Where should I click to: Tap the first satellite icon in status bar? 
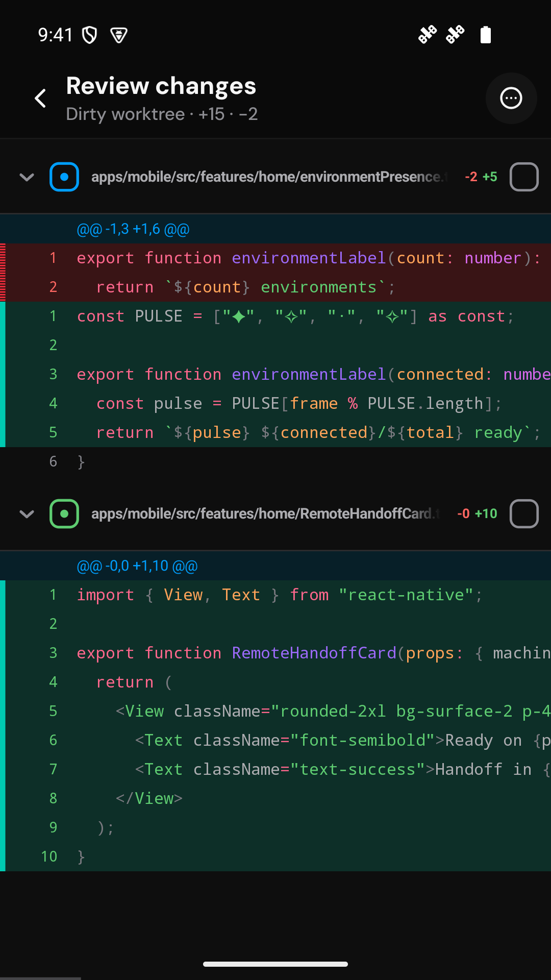point(428,35)
